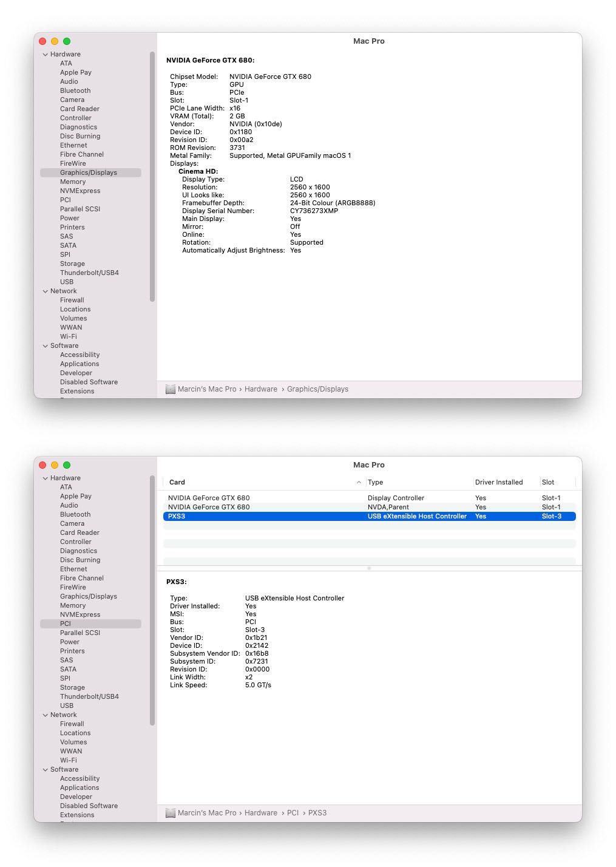Select Parallel SCSI in bottom window sidebar
616x867 pixels.
pyautogui.click(x=80, y=633)
